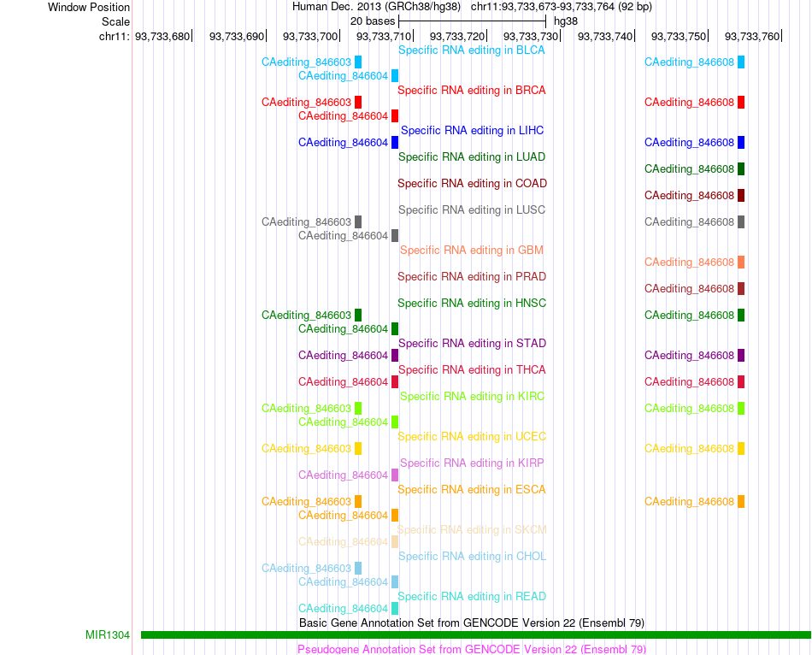Select the GBM CAediting_846608 coral block

tap(741, 263)
